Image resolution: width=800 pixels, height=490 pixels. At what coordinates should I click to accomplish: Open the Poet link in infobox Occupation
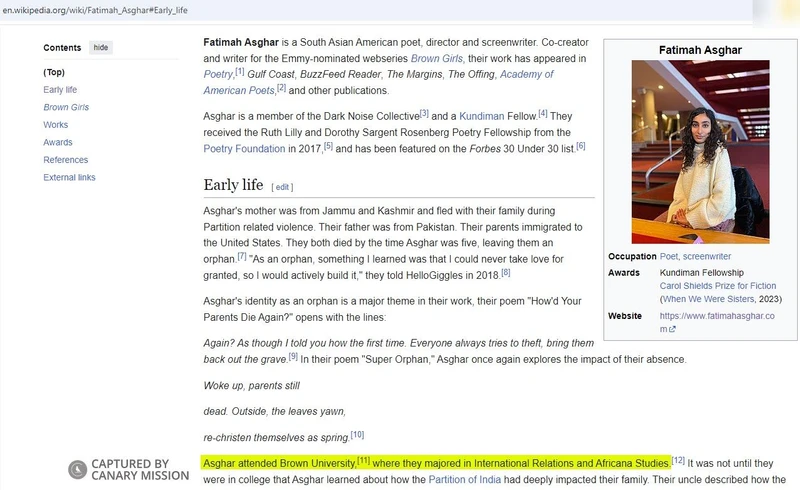pyautogui.click(x=668, y=256)
